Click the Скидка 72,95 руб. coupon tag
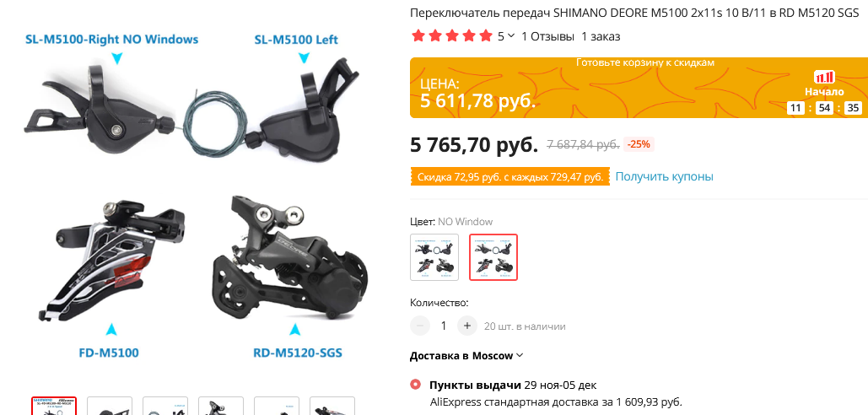Viewport: 868px width, 415px height. pyautogui.click(x=509, y=177)
